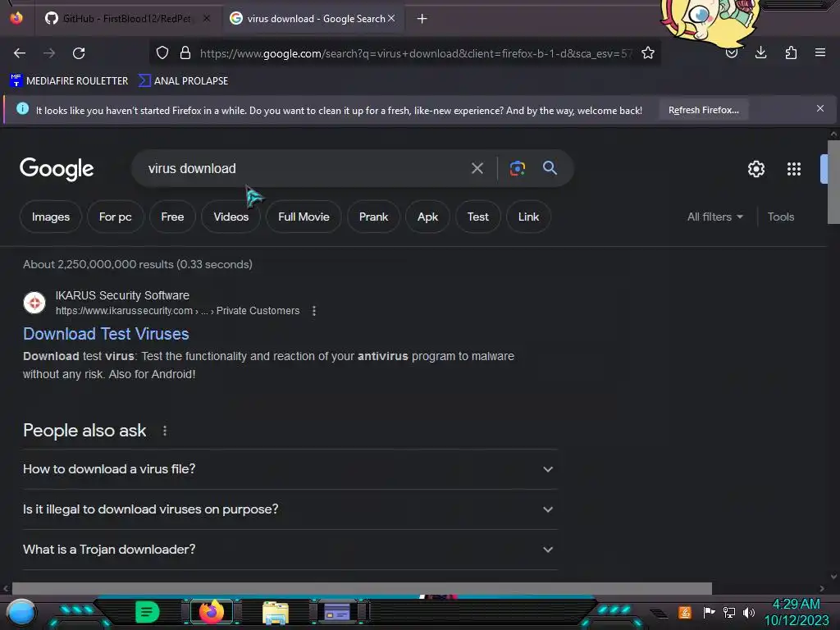840x630 pixels.
Task: Click the horizontal page scrollbar
Action: pyautogui.click(x=362, y=588)
